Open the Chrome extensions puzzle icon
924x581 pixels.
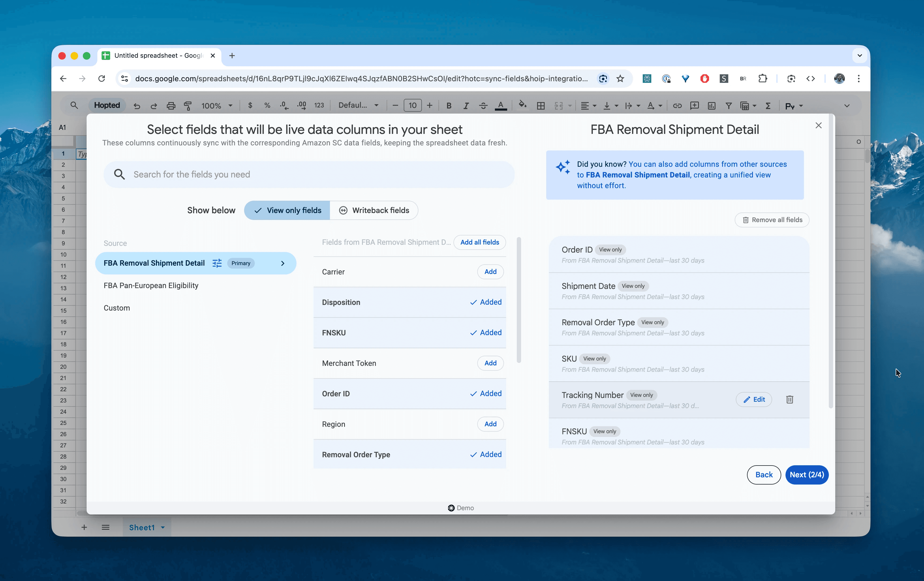coord(763,79)
